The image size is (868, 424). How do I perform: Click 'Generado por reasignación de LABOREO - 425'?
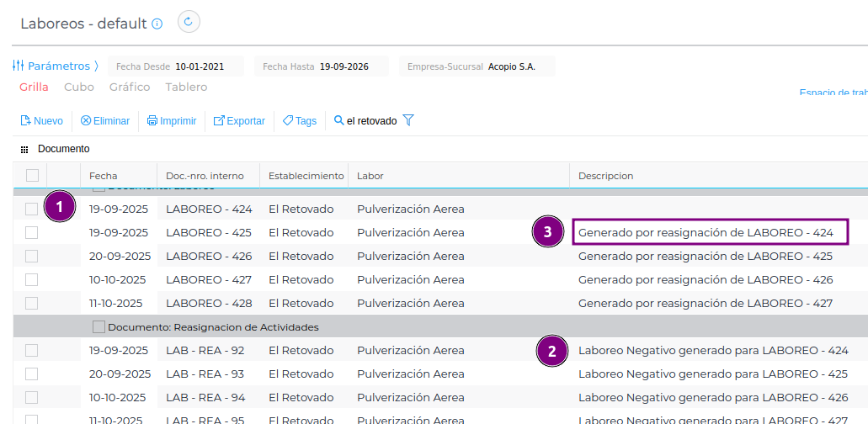(x=706, y=257)
